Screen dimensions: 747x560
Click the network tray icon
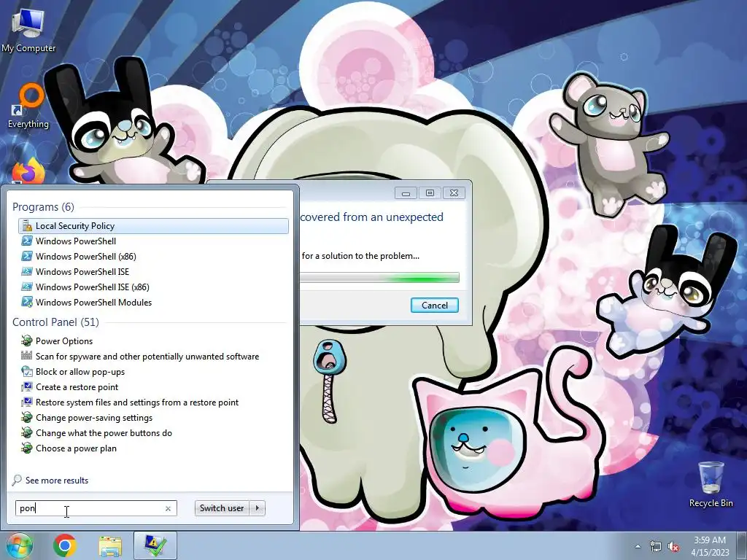[656, 546]
